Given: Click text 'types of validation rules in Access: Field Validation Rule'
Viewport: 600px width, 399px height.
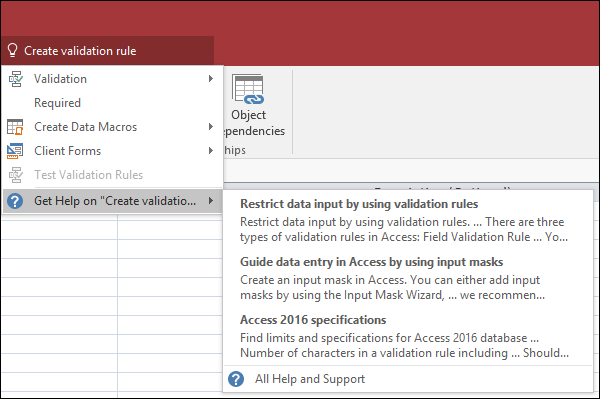Looking at the screenshot, I should click(385, 237).
